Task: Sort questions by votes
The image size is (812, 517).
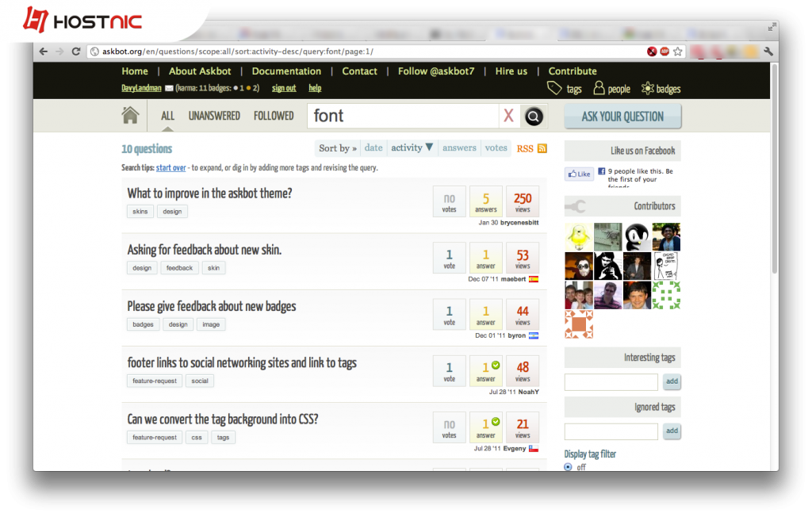Action: 496,147
